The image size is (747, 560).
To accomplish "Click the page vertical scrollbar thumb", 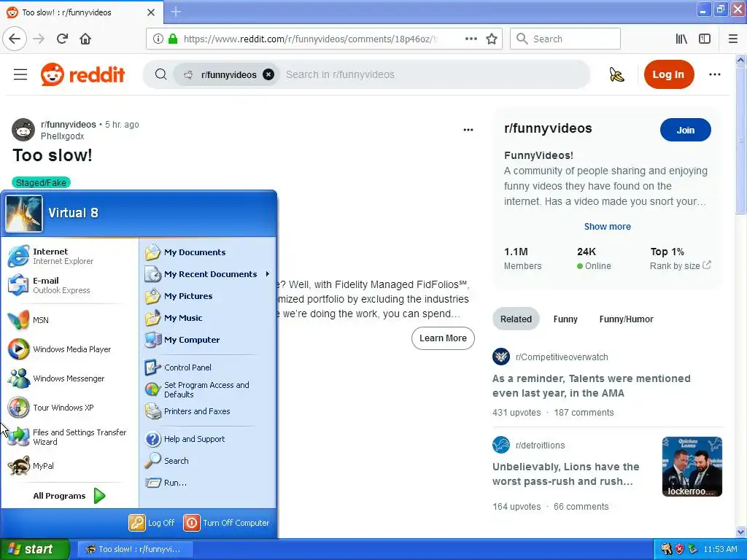I will [741, 140].
